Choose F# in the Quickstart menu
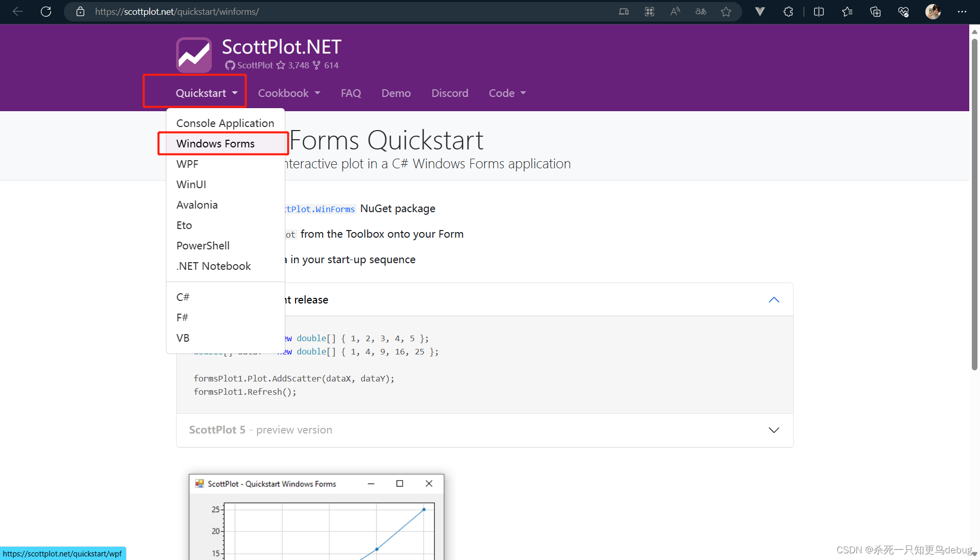This screenshot has height=560, width=980. [225, 317]
